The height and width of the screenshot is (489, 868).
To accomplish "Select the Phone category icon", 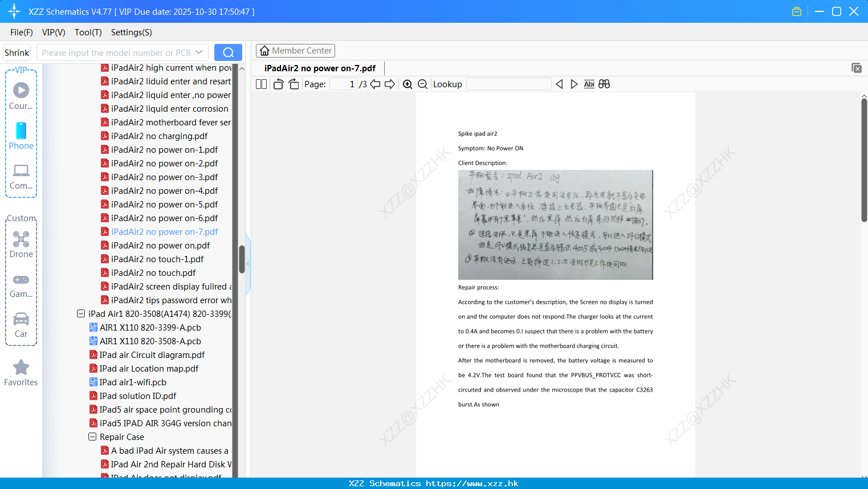I will 21,136.
